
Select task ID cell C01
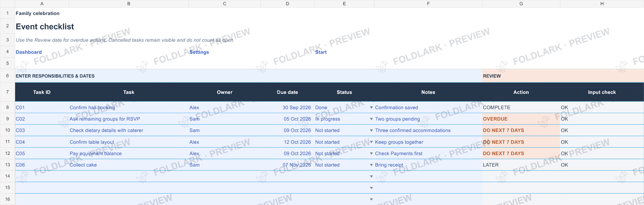pyautogui.click(x=42, y=108)
